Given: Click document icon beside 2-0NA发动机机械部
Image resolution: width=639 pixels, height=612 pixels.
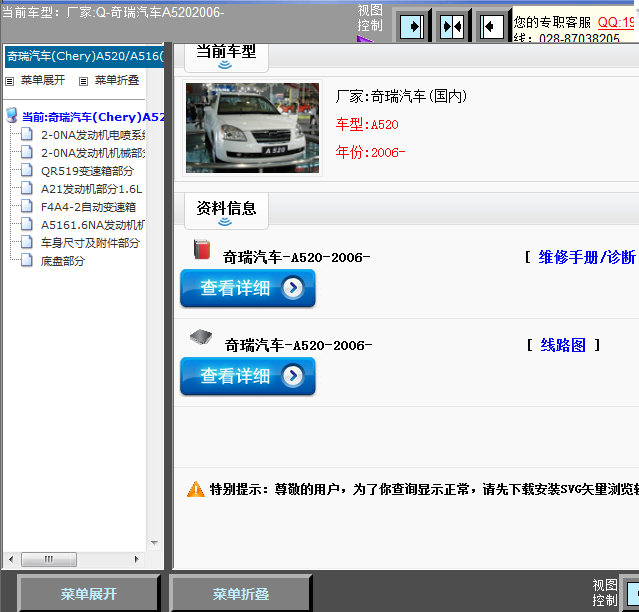Looking at the screenshot, I should coord(26,152).
